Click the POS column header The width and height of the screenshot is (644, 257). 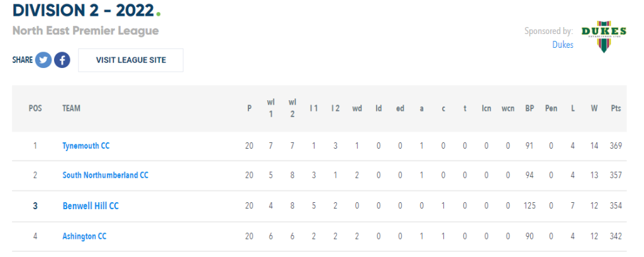pyautogui.click(x=35, y=108)
